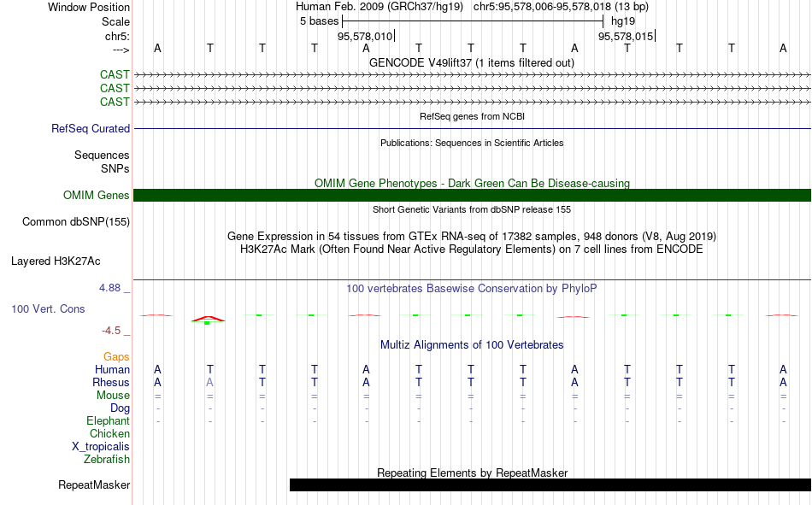The image size is (812, 505).
Task: Open Repeating Elements by RepeatMasker title
Action: [x=472, y=473]
